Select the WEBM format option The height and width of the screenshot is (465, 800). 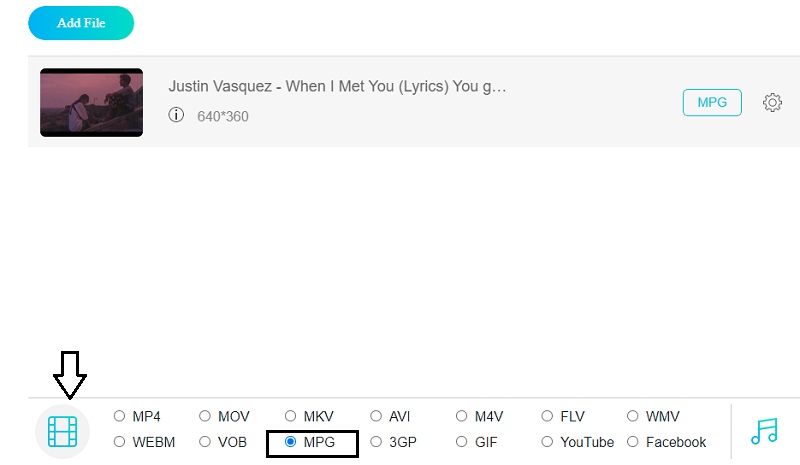pyautogui.click(x=120, y=442)
